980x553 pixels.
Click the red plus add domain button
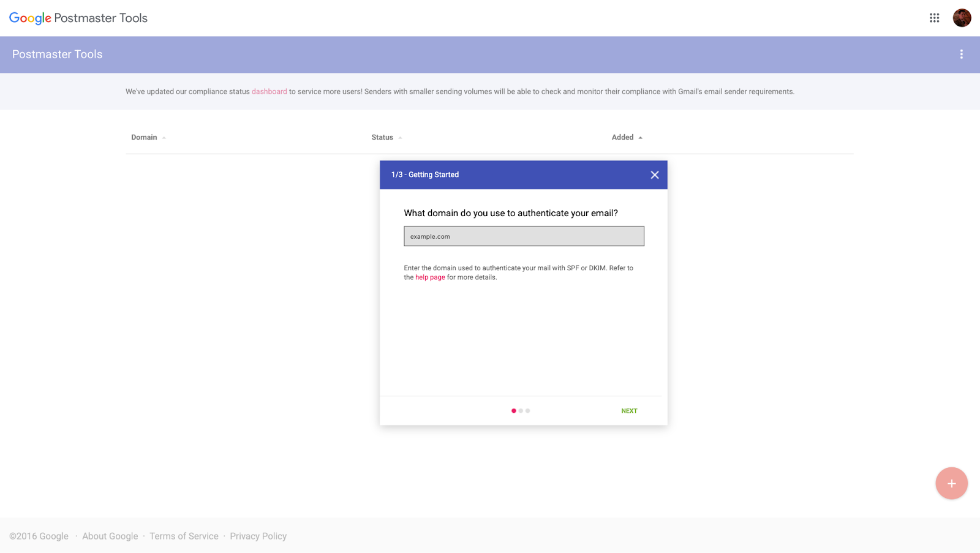[x=951, y=483]
